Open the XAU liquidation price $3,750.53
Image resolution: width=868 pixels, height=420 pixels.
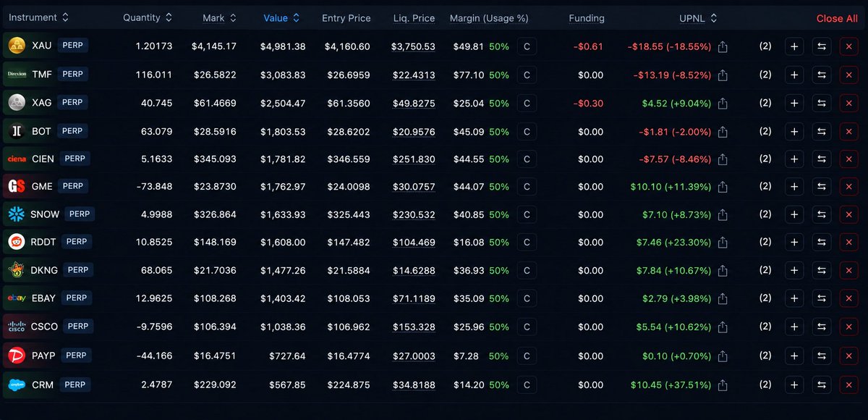tap(413, 47)
